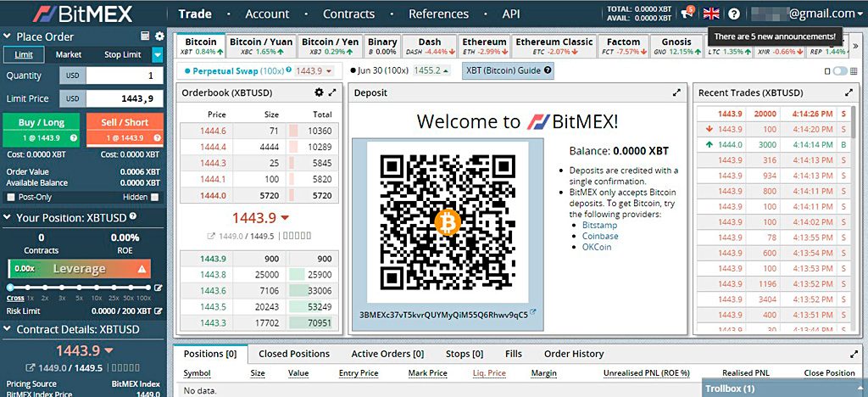Open the Trade menu
868x397 pixels.
point(195,14)
